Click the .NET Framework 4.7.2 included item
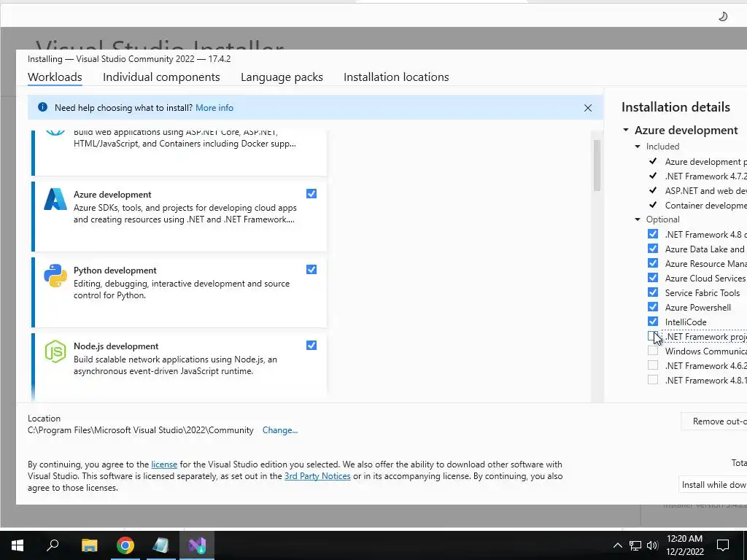 tap(705, 176)
